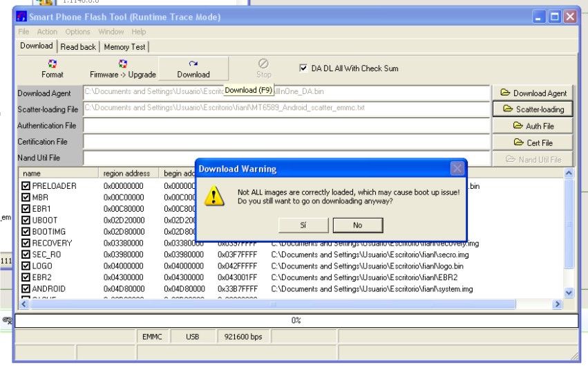This screenshot has width=588, height=377.
Task: Open the Action menu
Action: 47,32
